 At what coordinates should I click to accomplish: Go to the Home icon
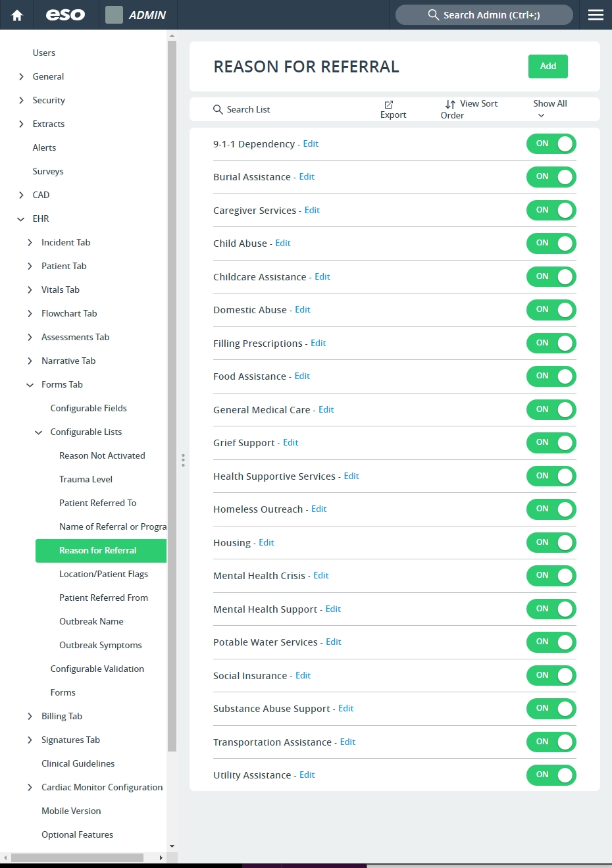click(x=17, y=15)
